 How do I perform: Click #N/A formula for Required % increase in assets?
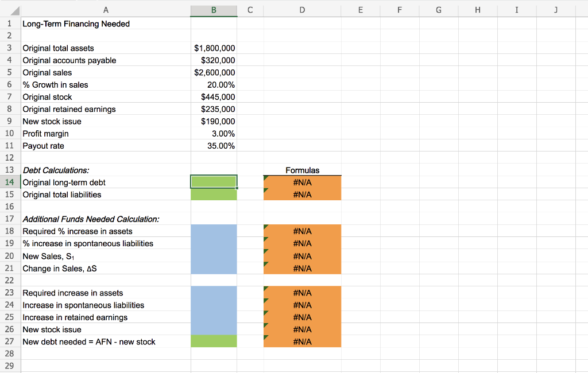302,231
